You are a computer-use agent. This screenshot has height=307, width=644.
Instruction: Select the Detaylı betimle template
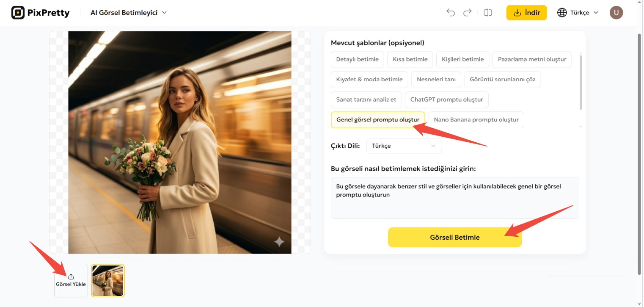click(x=357, y=59)
